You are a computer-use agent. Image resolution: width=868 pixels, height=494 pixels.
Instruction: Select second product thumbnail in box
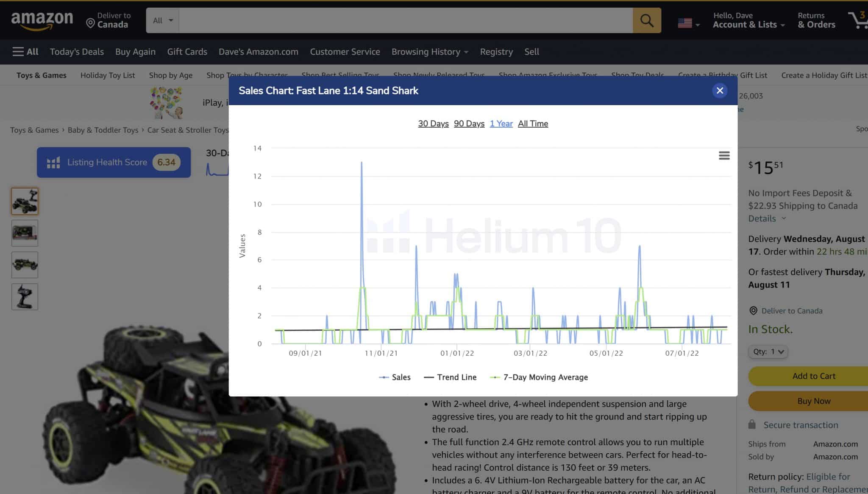point(25,233)
